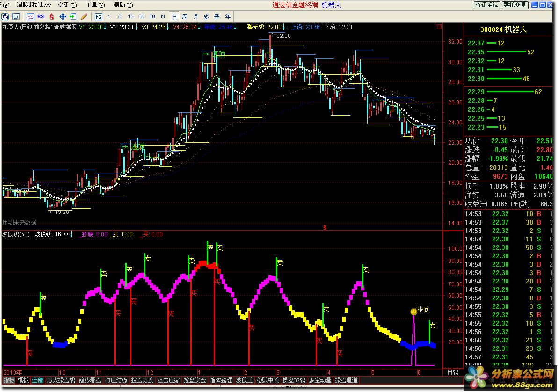Switch to 60-minute period
Image resolution: width=558 pixels, height=392 pixels.
tap(152, 17)
